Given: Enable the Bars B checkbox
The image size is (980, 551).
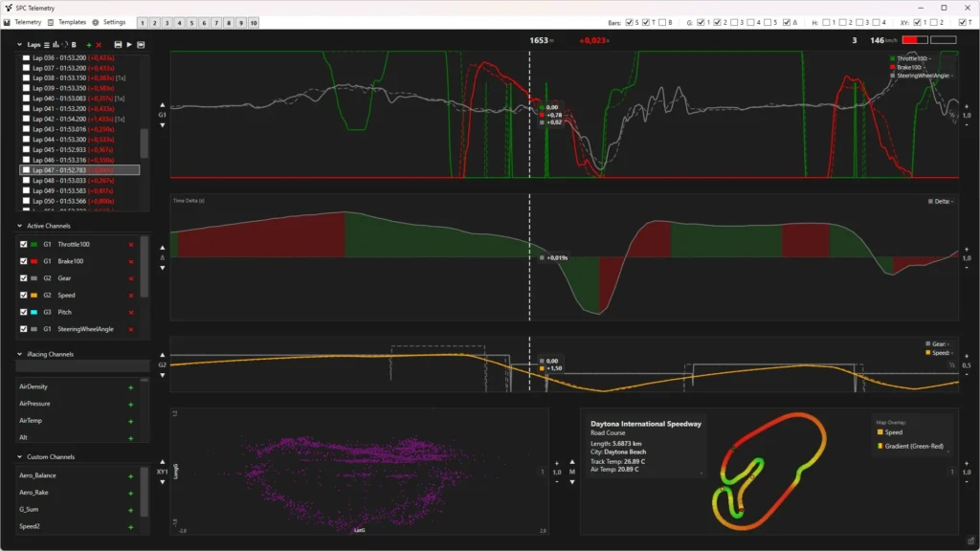Looking at the screenshot, I should [661, 22].
